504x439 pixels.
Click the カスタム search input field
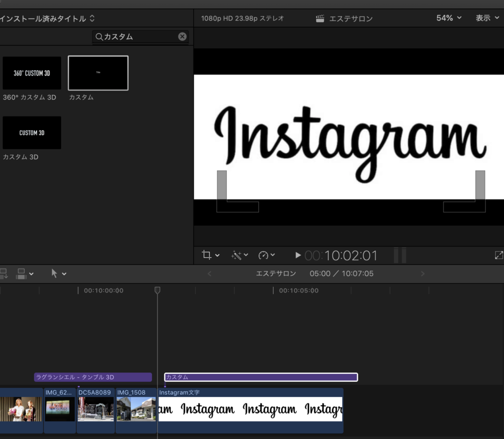coord(140,36)
